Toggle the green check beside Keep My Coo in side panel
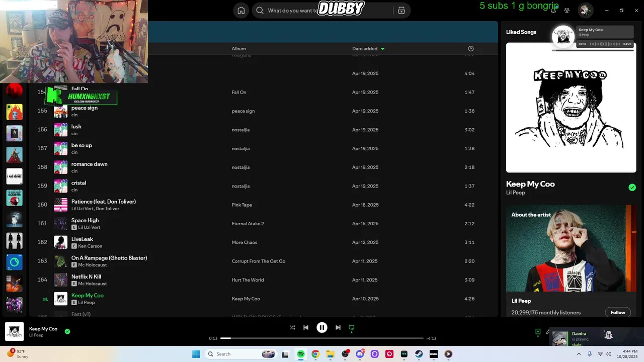 (x=632, y=188)
